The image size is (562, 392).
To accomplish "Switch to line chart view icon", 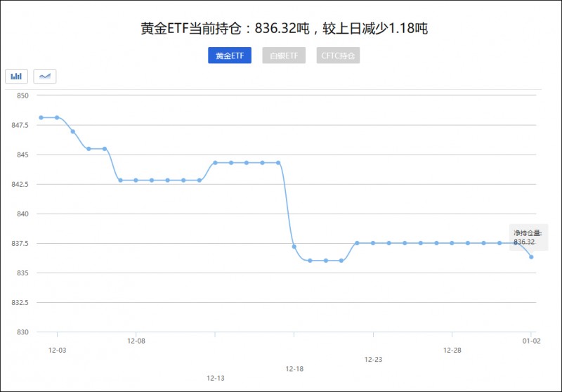I will click(x=45, y=76).
